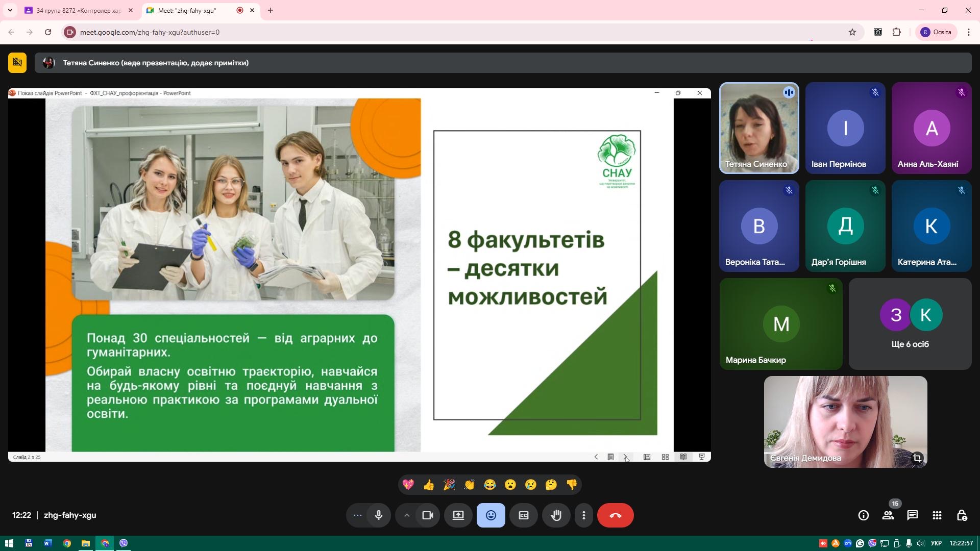Screen dimensions: 980x551
Task: Switch to the '34 група 8272' tab
Action: click(x=78, y=10)
